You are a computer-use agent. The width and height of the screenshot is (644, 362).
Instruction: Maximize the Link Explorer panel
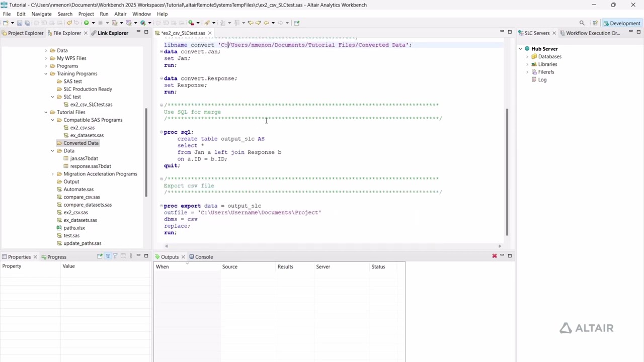pos(146,32)
